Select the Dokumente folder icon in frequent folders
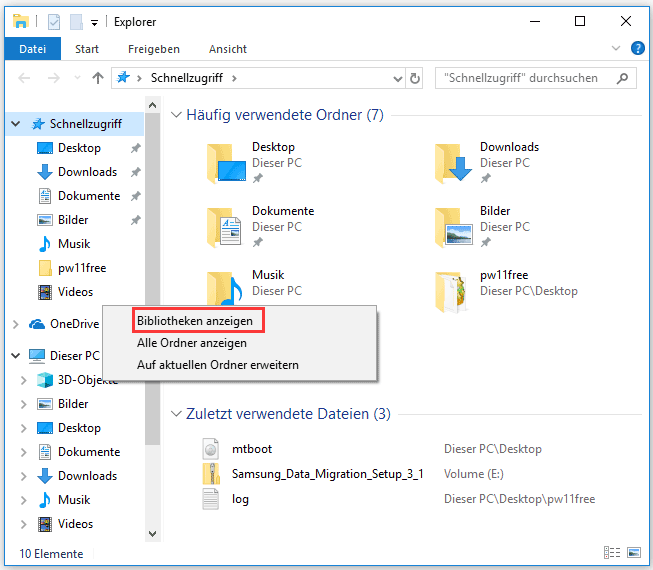Image resolution: width=653 pixels, height=570 pixels. (225, 227)
